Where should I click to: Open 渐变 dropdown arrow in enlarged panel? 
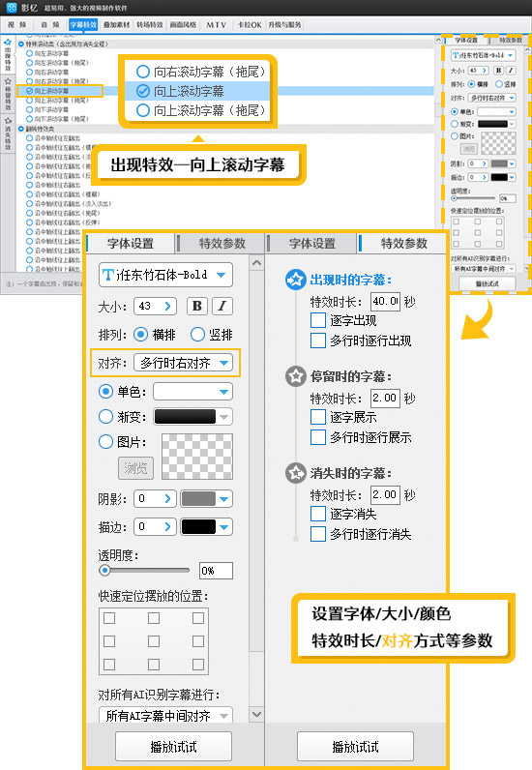pos(224,417)
